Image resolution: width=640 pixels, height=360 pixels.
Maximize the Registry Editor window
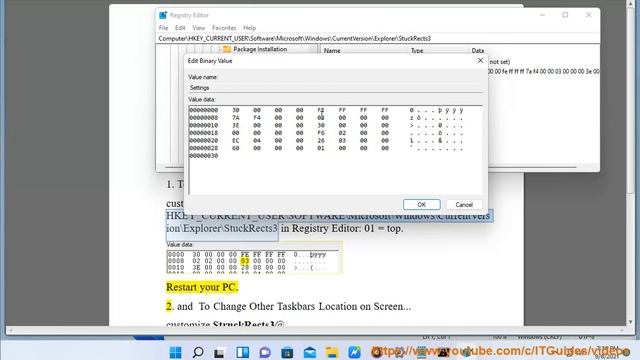tap(565, 15)
